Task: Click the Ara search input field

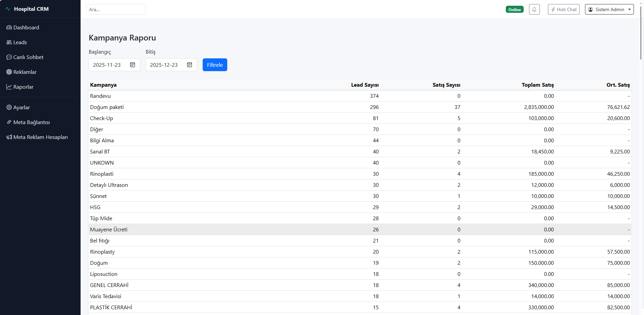Action: pyautogui.click(x=116, y=9)
